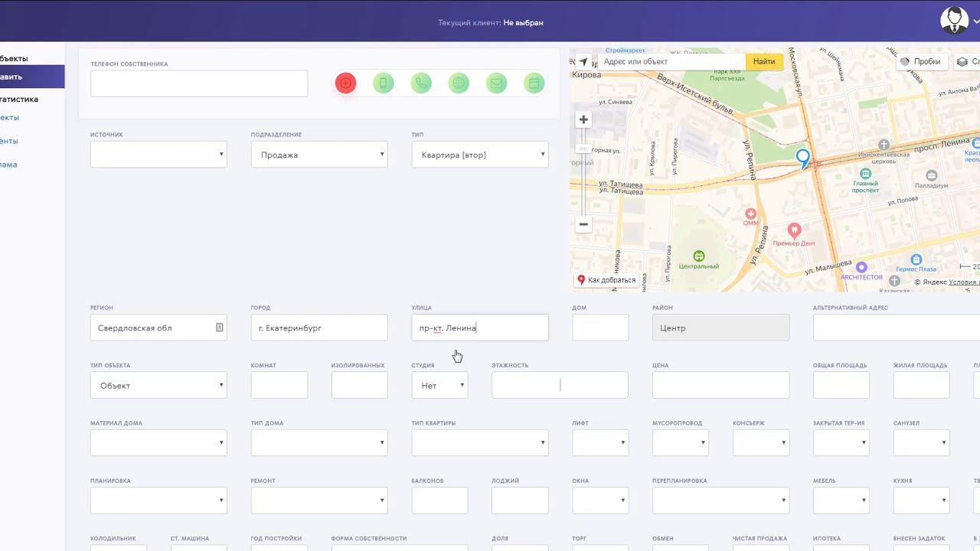The image size is (980, 551).
Task: Open the Мебель dropdown
Action: pyautogui.click(x=841, y=500)
